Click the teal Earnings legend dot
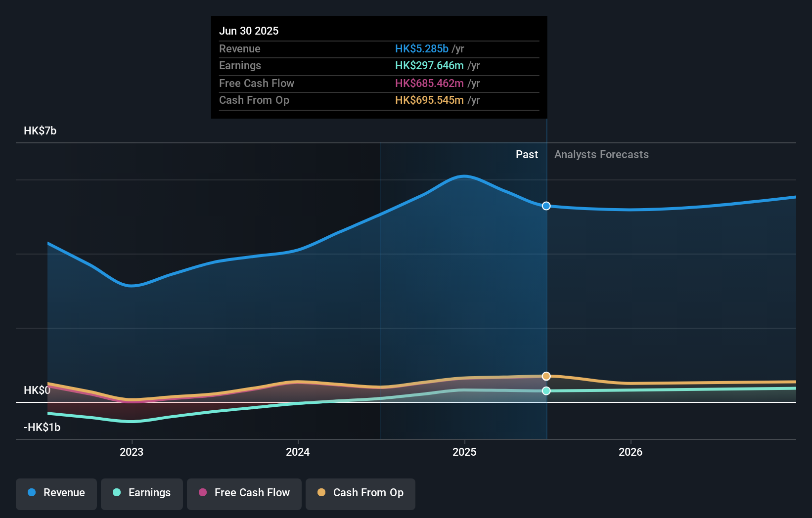The height and width of the screenshot is (518, 812). [x=116, y=493]
